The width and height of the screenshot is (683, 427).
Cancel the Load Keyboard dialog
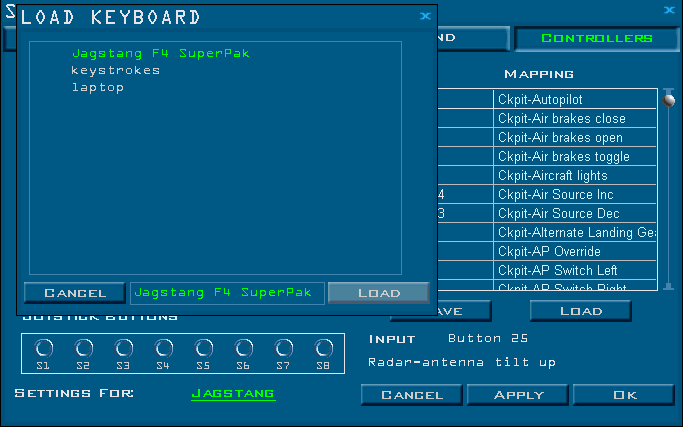coord(75,293)
